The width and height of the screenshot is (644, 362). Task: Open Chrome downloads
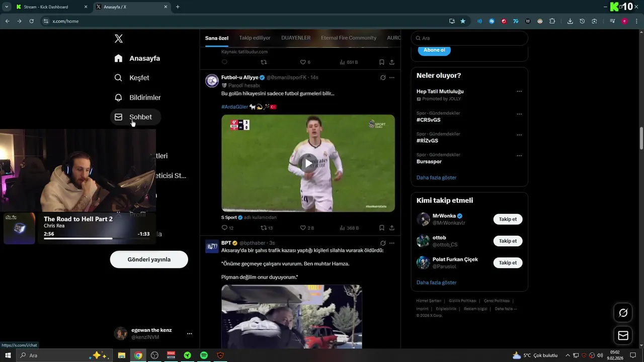(570, 21)
